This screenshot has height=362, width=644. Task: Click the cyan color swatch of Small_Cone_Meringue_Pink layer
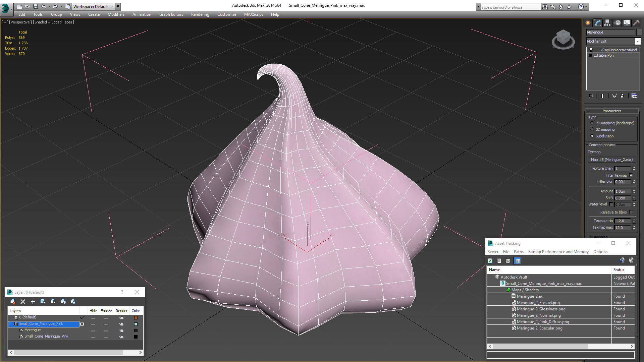pos(136,324)
